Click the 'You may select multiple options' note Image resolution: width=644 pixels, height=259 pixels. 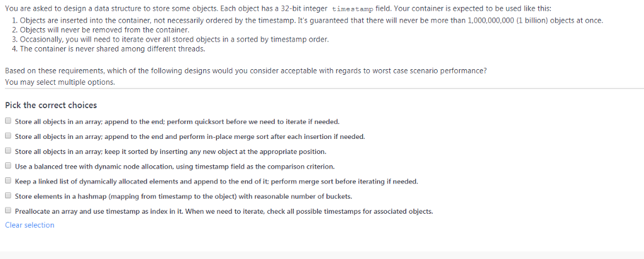(60, 82)
